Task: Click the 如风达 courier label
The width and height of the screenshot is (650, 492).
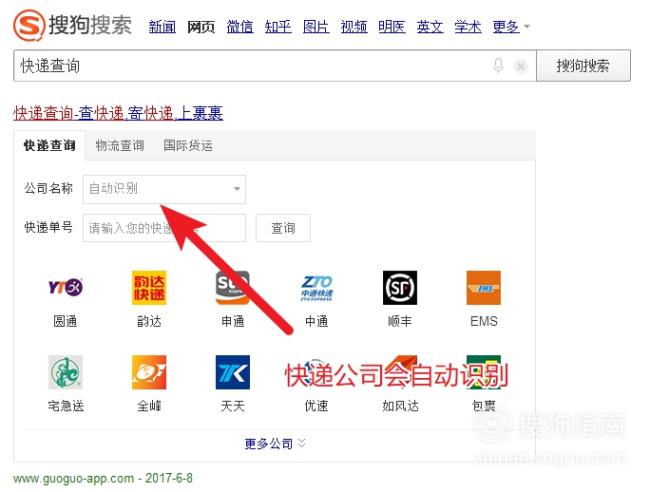Action: click(400, 405)
